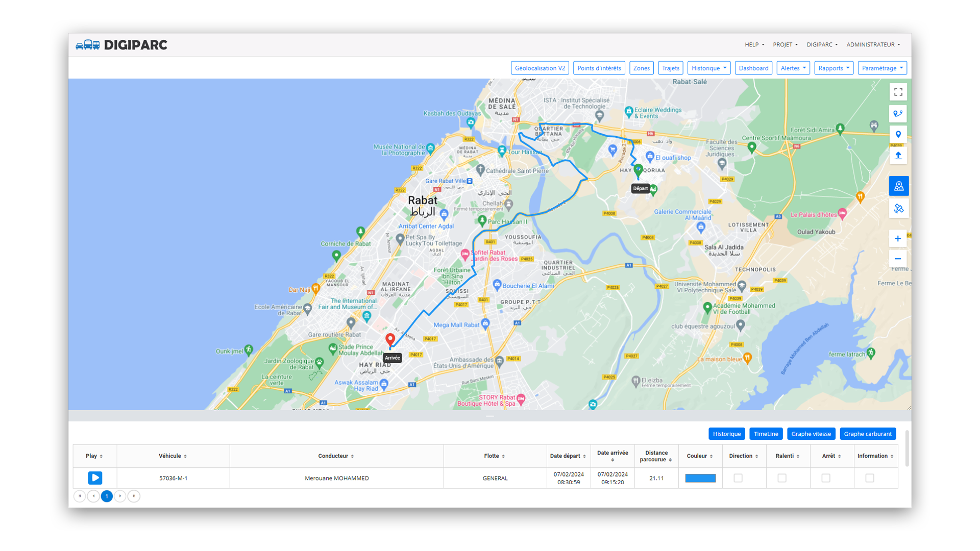This screenshot has height=551, width=980.
Task: Open the route between points tool
Action: [898, 113]
